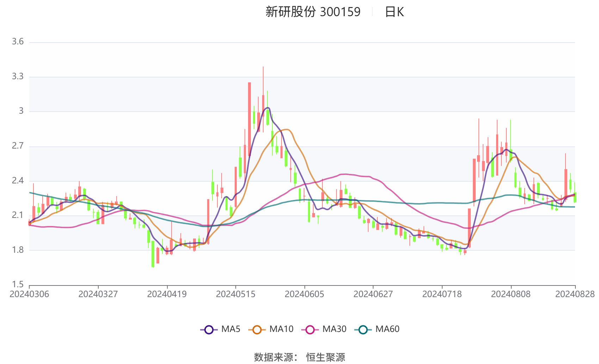The image size is (599, 364).
Task: Click y-axis value 1.5
Action: click(18, 284)
